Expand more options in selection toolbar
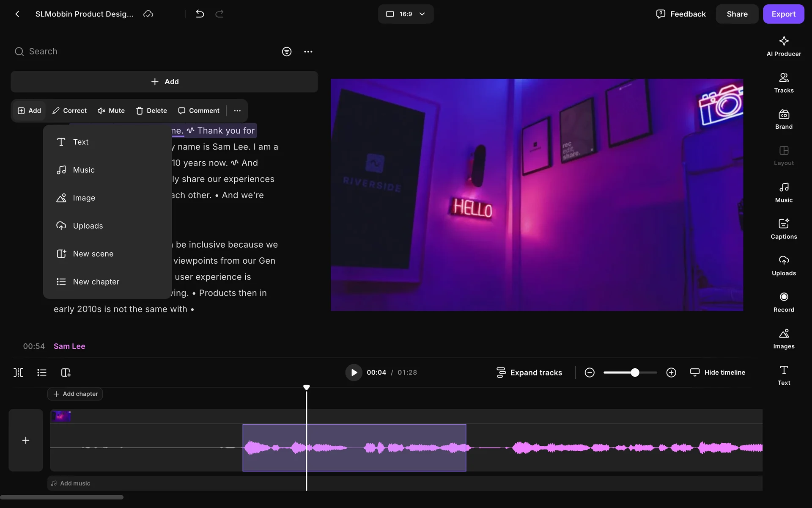 coord(237,110)
